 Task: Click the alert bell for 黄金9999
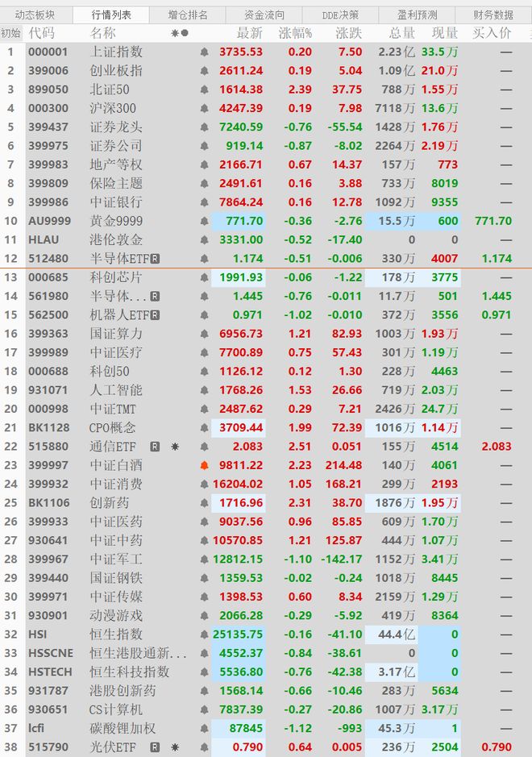pos(204,221)
